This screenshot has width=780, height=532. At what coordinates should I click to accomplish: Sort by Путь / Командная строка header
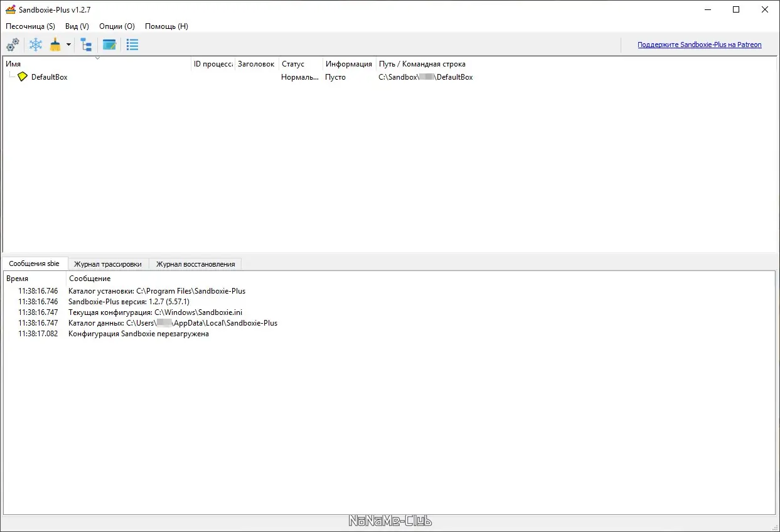[x=422, y=64]
